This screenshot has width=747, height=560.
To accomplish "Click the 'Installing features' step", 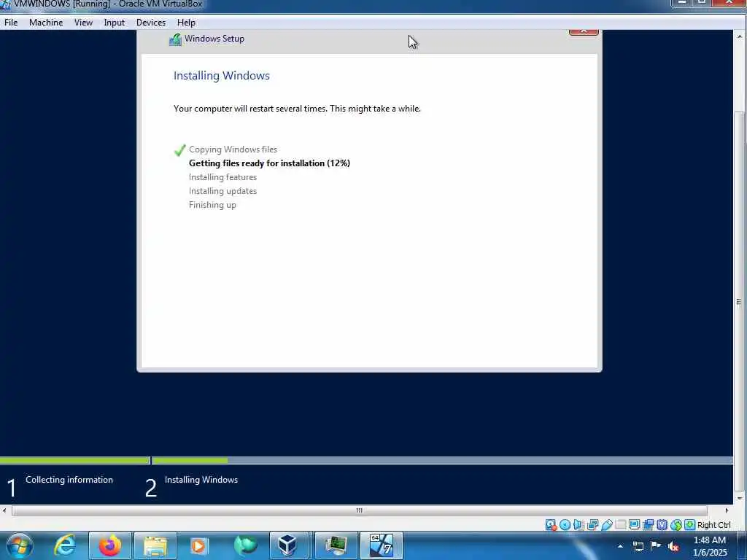I will coord(222,177).
